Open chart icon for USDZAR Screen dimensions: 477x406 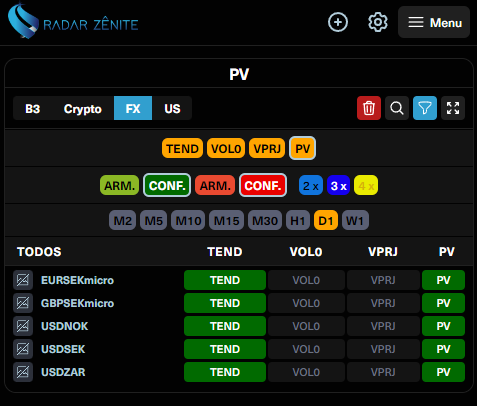tap(23, 372)
